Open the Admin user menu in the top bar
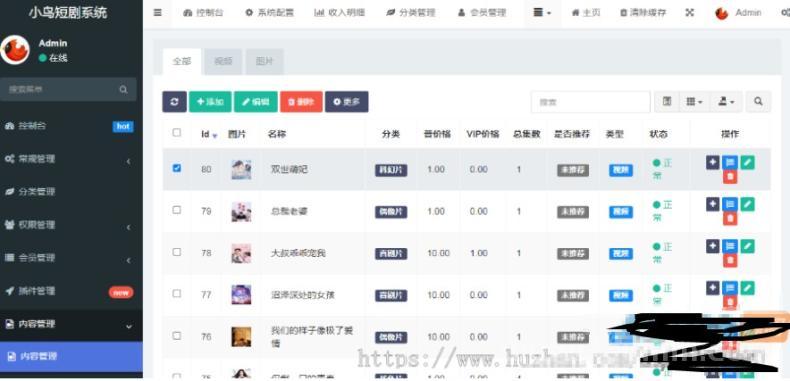 click(x=738, y=13)
